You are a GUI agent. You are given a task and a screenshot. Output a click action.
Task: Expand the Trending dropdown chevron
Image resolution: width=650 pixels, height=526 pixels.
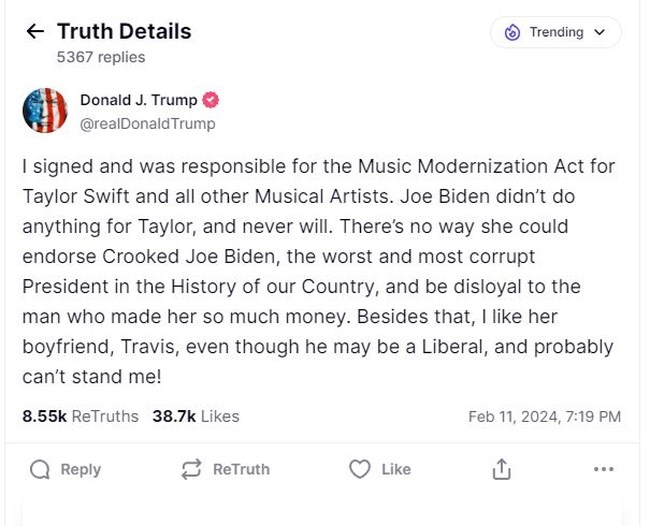(x=600, y=32)
